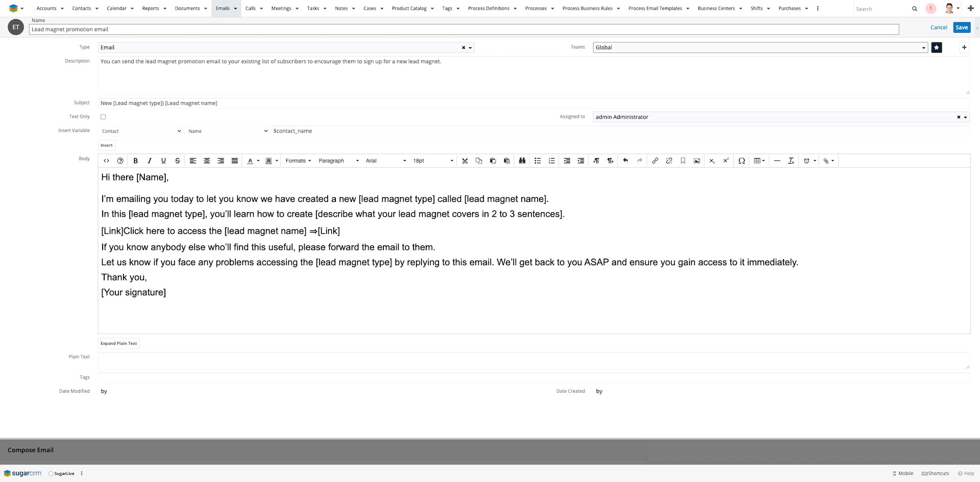Click the special character omega icon

click(742, 161)
